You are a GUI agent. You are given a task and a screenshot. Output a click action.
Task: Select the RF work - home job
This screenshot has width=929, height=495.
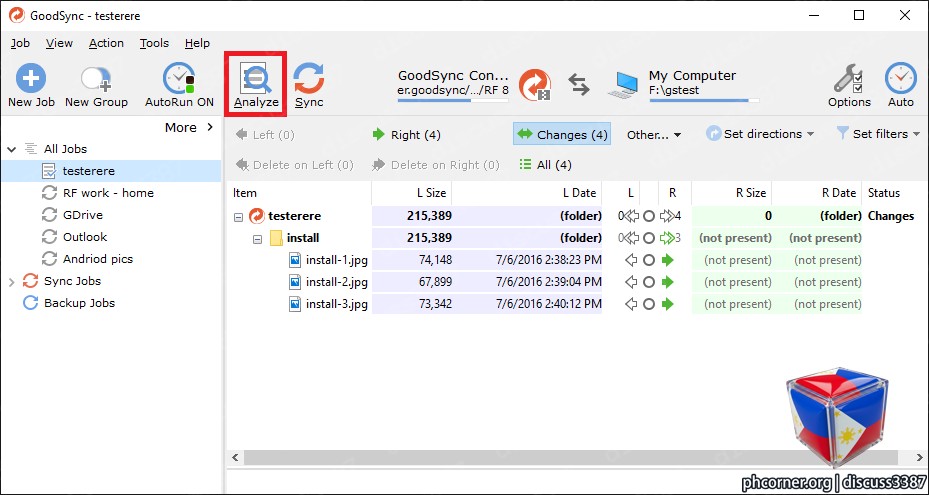click(108, 193)
